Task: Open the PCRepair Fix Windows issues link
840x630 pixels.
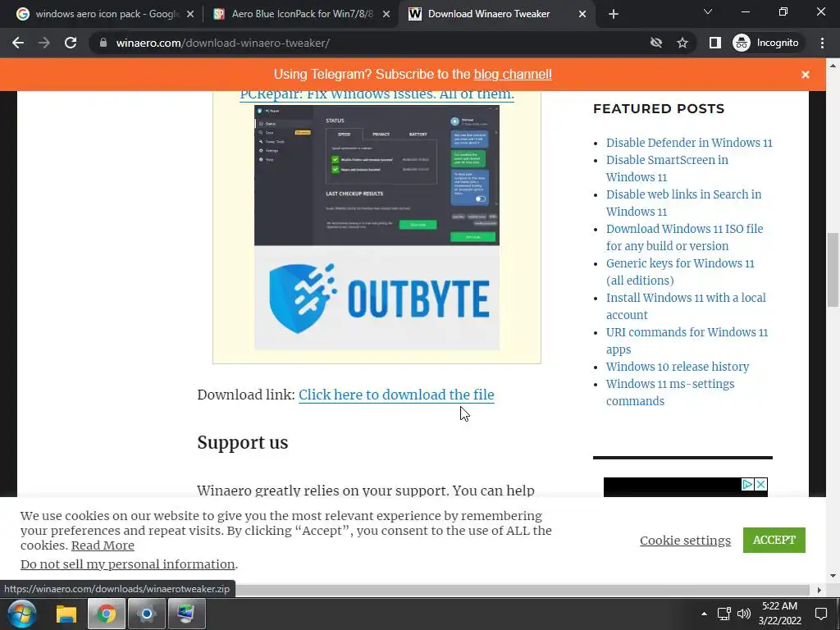Action: click(377, 94)
